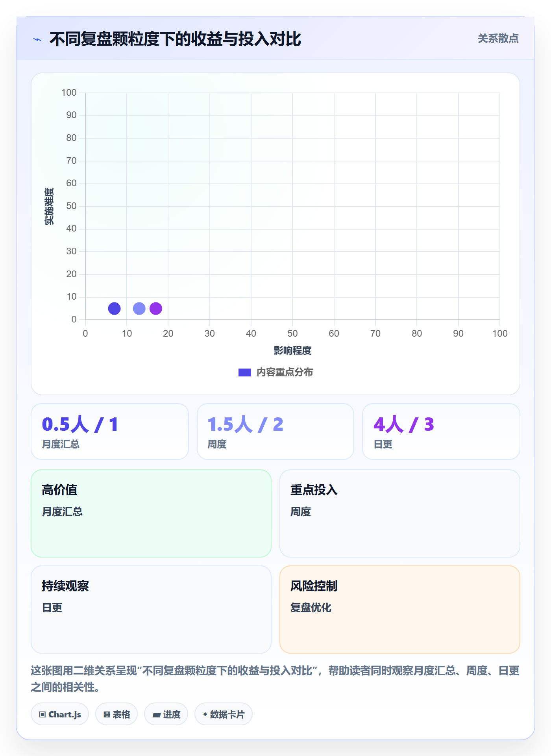Image resolution: width=551 pixels, height=756 pixels.
Task: Open the 4人 / 3 日更 stat card
Action: tap(441, 432)
